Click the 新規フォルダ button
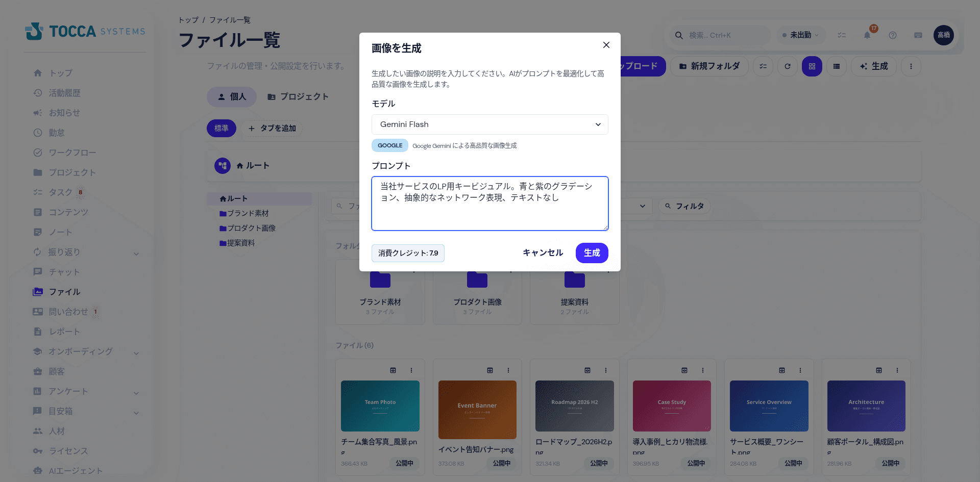Image resolution: width=980 pixels, height=482 pixels. coord(709,66)
